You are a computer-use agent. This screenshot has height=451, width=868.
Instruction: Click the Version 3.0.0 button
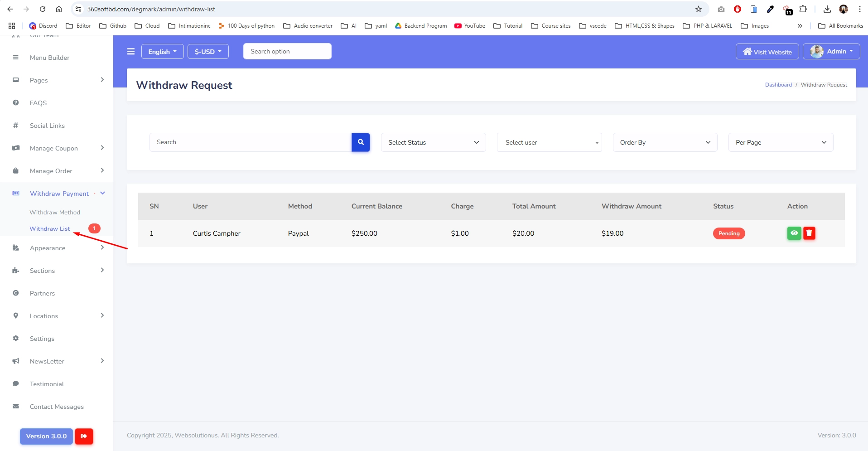[46, 436]
